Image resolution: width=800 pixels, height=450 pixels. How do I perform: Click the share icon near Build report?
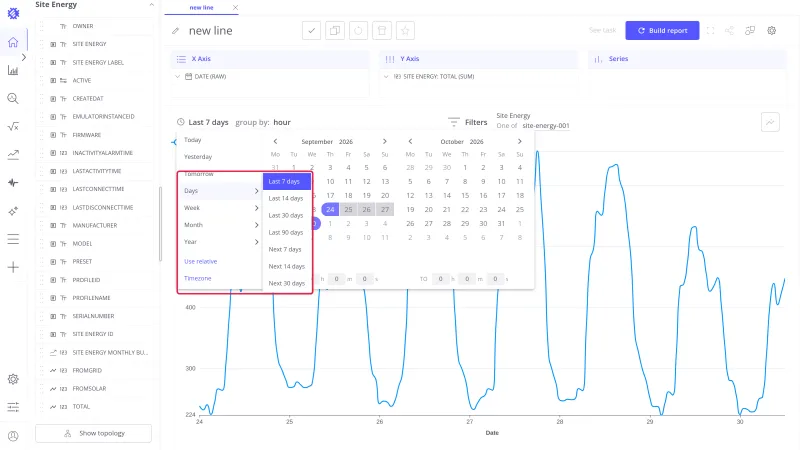click(x=730, y=31)
